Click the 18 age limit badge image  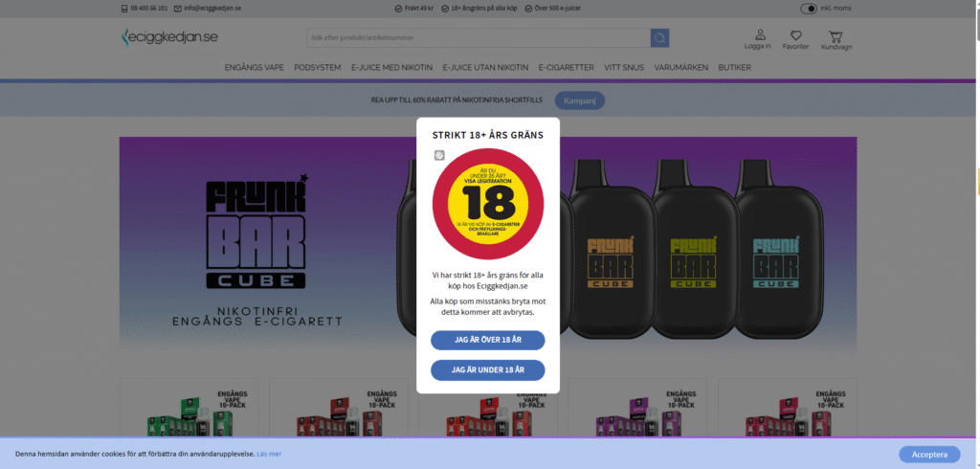pyautogui.click(x=488, y=204)
